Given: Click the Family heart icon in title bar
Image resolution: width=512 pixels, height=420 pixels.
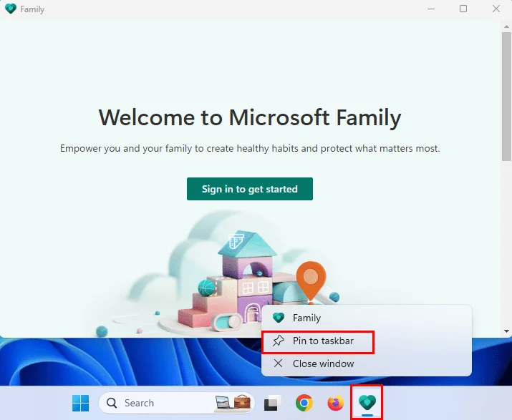Looking at the screenshot, I should pyautogui.click(x=11, y=9).
